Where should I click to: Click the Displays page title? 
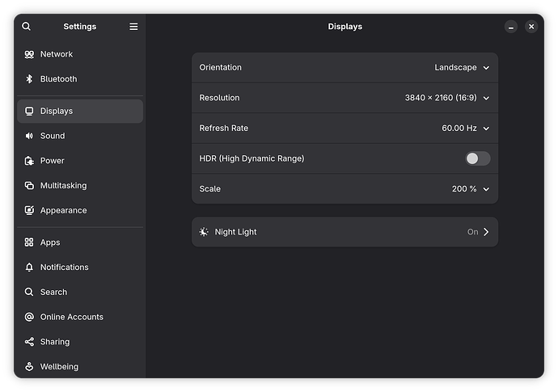(345, 27)
